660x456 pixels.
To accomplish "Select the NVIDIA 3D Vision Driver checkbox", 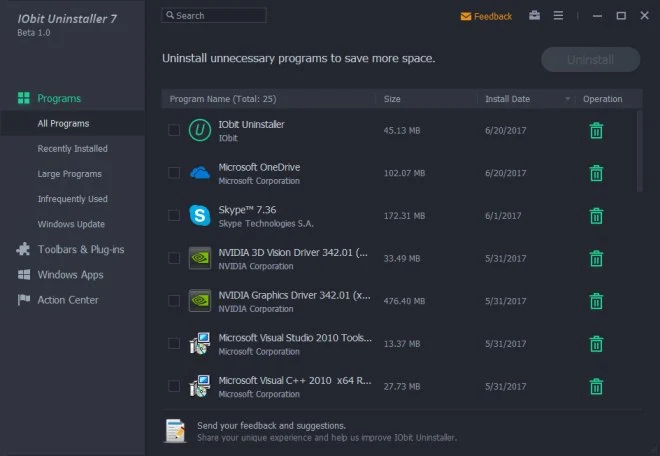I will pyautogui.click(x=174, y=258).
